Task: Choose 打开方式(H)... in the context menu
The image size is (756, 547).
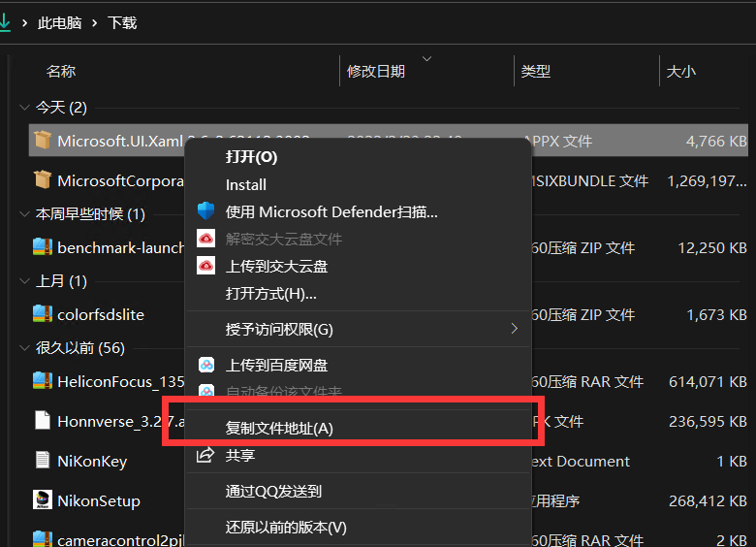Action: pyautogui.click(x=270, y=293)
